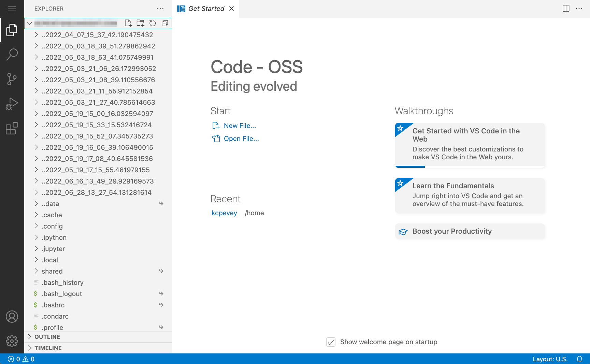Toggle the split editor layout
Viewport: 590px width, 364px height.
(x=566, y=9)
